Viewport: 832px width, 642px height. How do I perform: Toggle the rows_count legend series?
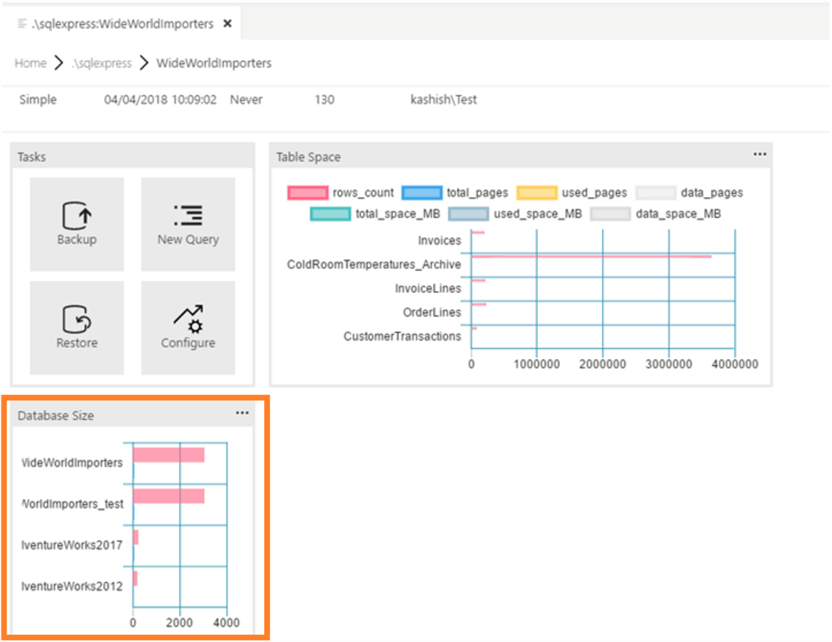[308, 192]
